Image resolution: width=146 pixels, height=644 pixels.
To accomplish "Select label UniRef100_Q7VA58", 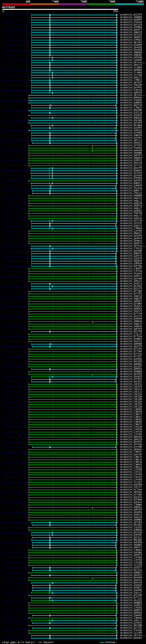I will 131,133.
